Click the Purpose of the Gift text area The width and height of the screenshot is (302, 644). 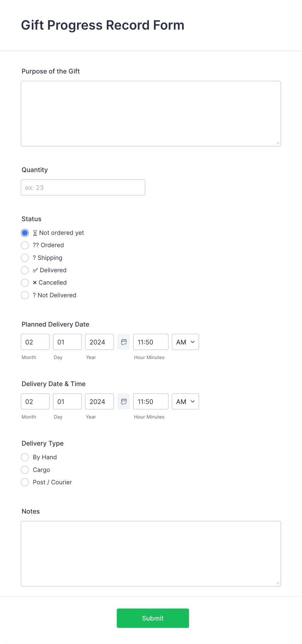click(151, 113)
